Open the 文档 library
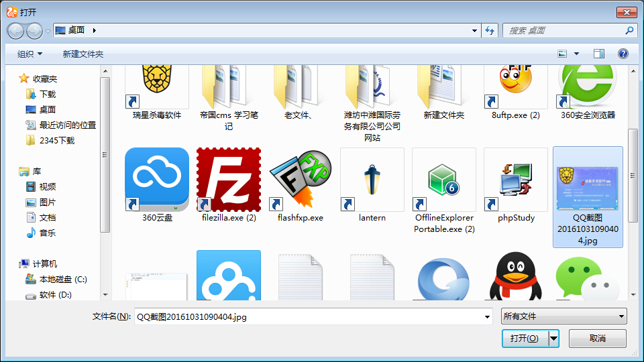Viewport: 644px width, 362px height. tap(48, 217)
